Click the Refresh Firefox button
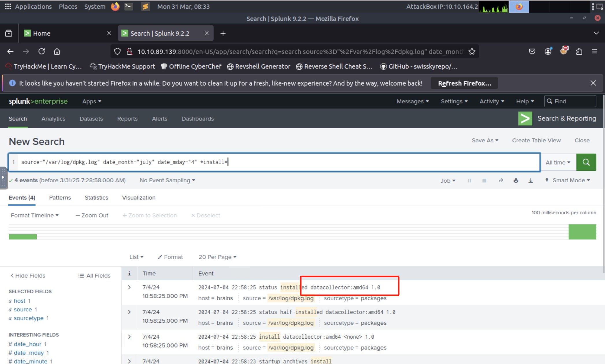The image size is (605, 364). [464, 83]
